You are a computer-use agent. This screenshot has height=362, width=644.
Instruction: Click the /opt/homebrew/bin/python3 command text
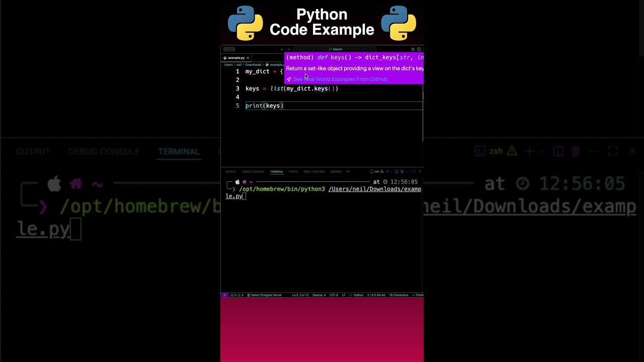(x=282, y=189)
